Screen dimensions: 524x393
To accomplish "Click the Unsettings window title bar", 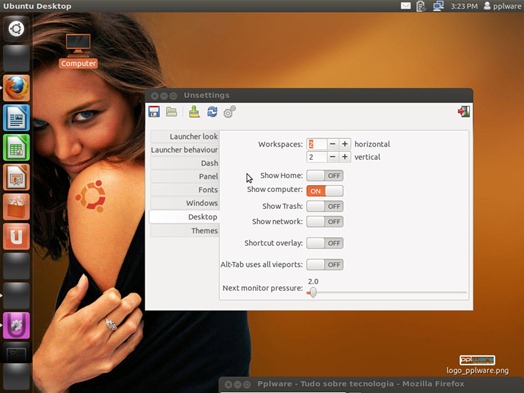I will click(309, 96).
